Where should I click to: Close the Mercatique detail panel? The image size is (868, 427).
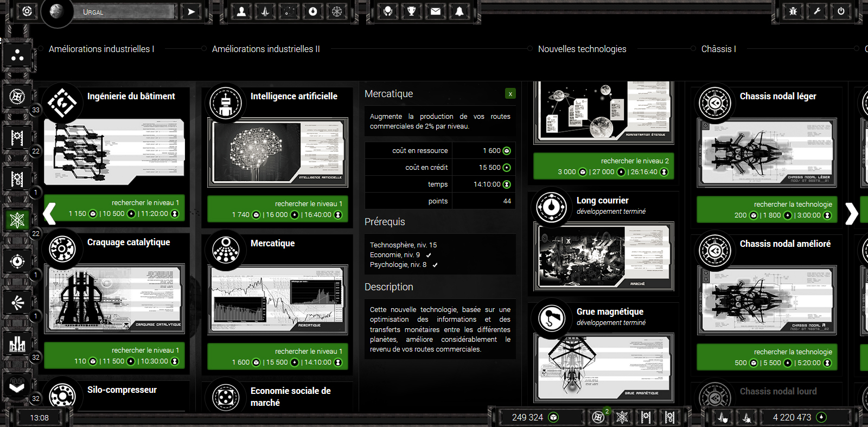(510, 94)
